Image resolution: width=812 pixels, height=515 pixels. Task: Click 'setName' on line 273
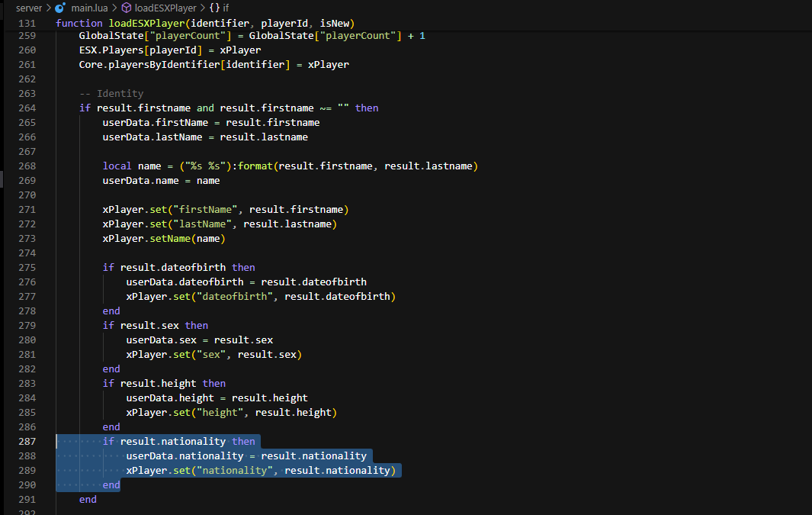pos(170,238)
